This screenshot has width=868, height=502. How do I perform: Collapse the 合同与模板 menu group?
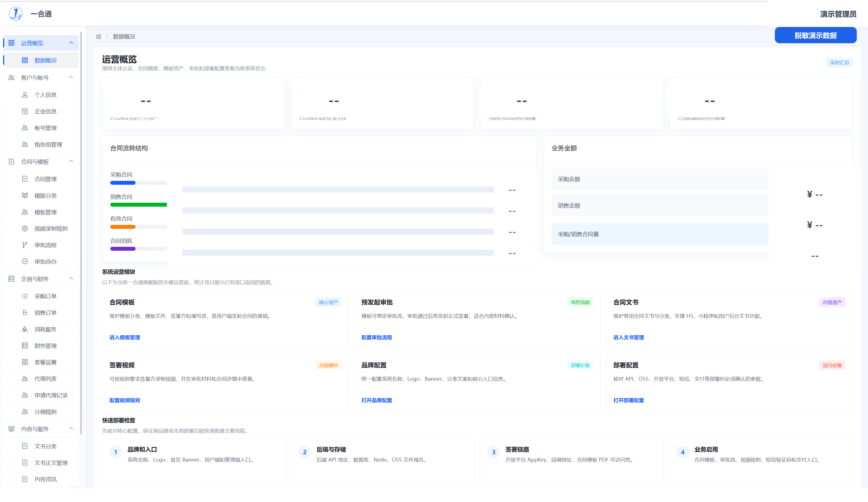coord(71,161)
